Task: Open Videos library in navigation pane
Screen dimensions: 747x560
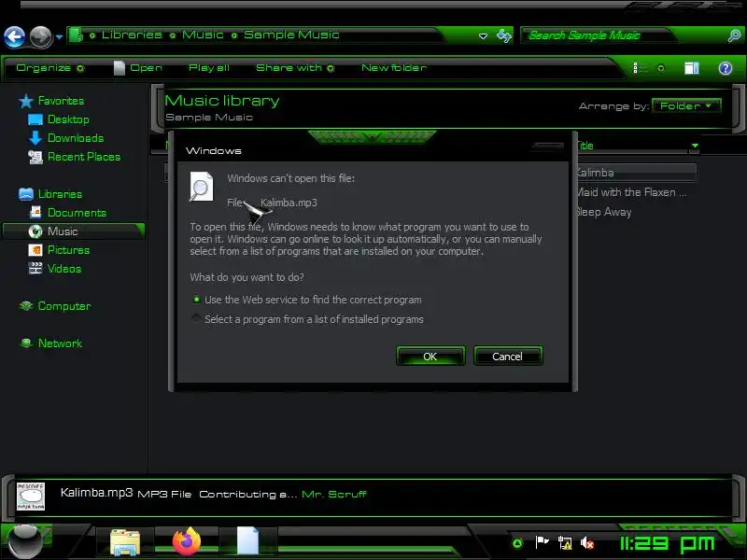Action: pyautogui.click(x=64, y=269)
